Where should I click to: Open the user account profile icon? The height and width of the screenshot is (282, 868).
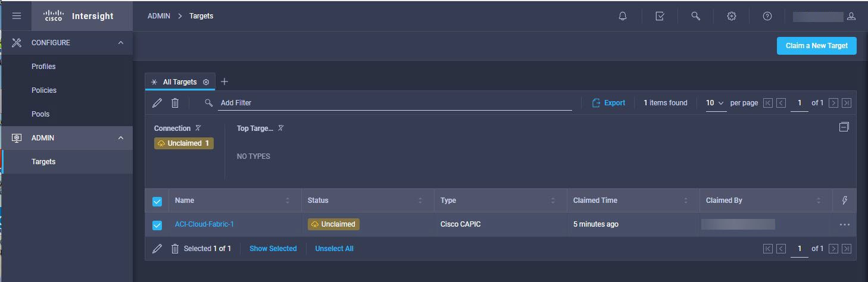tap(851, 16)
